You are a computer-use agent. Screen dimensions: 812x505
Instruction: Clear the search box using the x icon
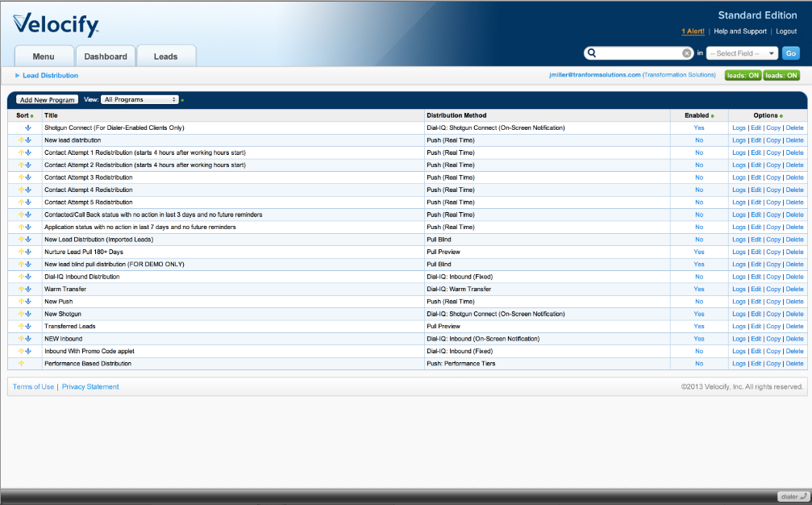(x=686, y=52)
